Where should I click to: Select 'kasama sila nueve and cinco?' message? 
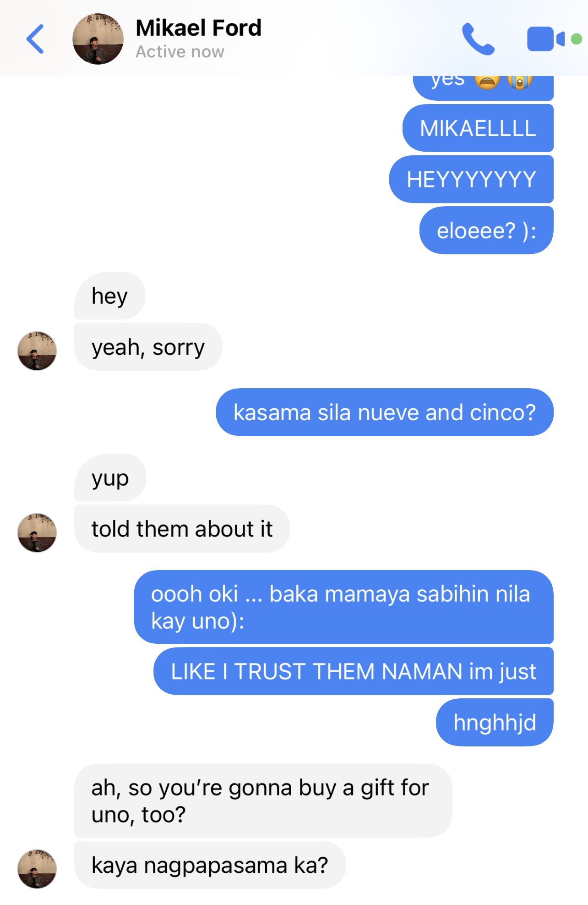pyautogui.click(x=385, y=412)
